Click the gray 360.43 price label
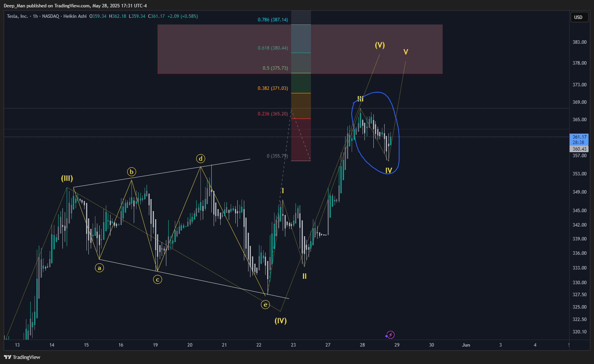This screenshot has width=594, height=364. click(579, 149)
